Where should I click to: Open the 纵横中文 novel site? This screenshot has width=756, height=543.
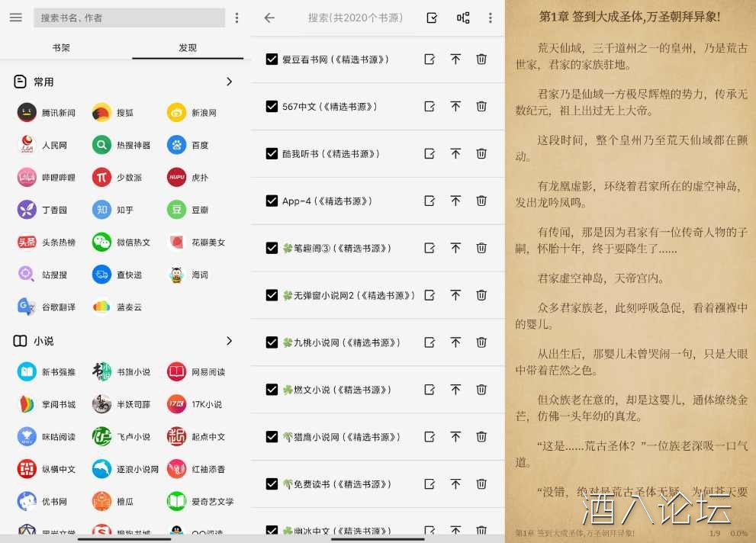[47, 469]
